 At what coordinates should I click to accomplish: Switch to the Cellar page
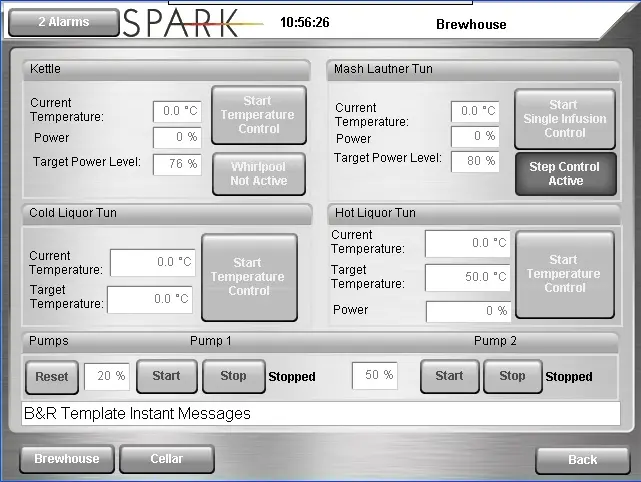pos(167,459)
